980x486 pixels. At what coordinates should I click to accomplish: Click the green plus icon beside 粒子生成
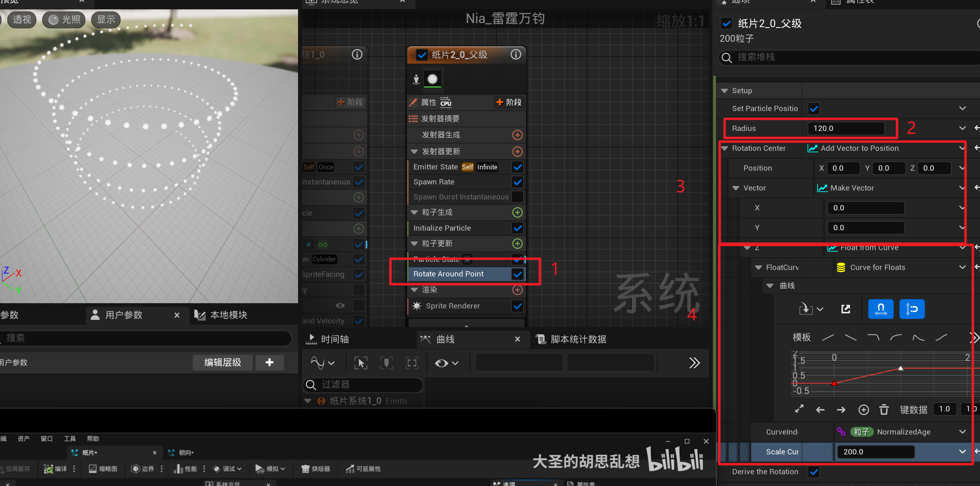(517, 212)
